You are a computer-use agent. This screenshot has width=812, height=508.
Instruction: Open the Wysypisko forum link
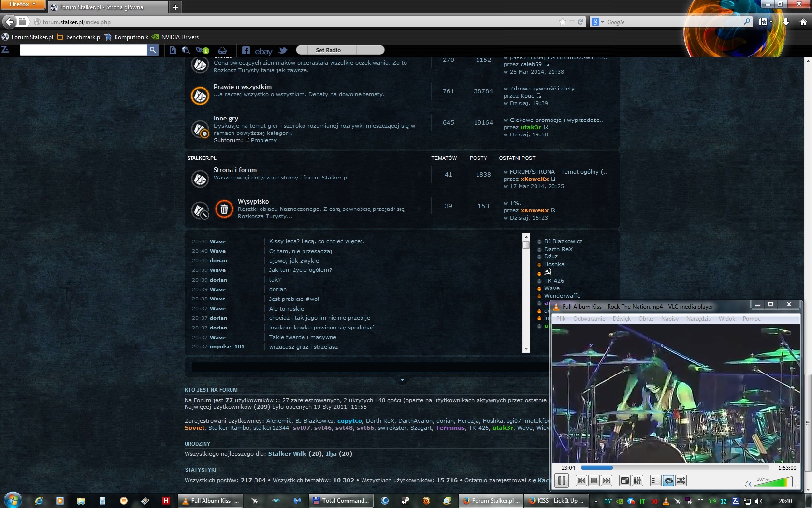[253, 201]
